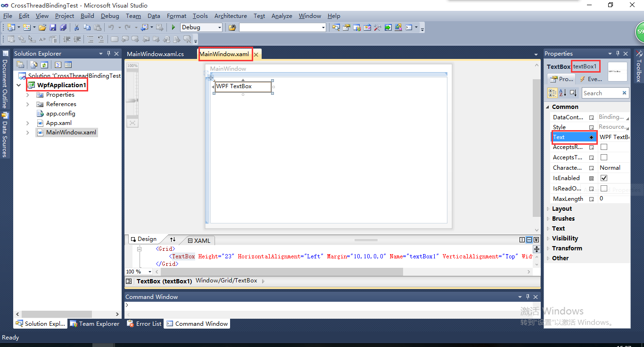
Task: Click the Cut scissors icon
Action: 76,27
